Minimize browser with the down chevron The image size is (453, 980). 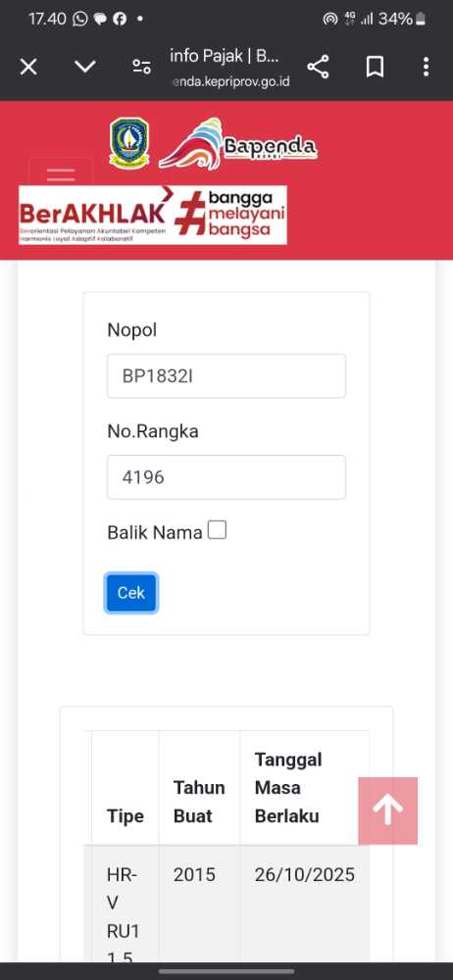click(x=84, y=67)
